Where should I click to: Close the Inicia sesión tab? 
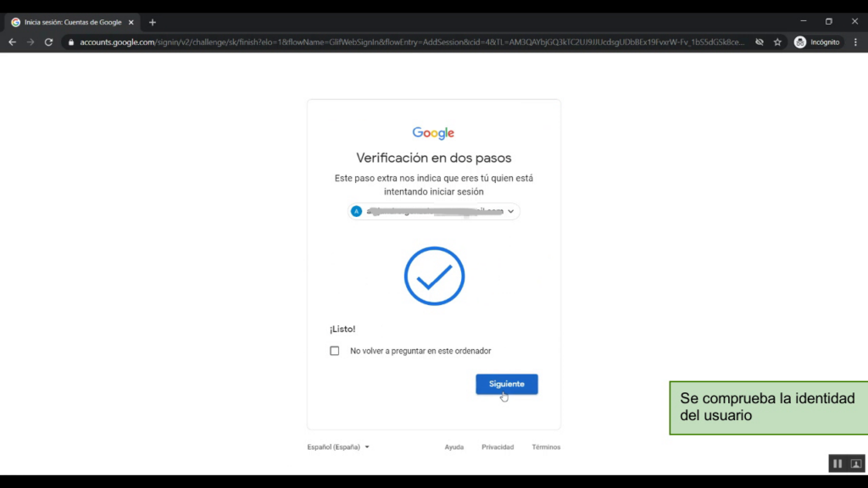[131, 23]
